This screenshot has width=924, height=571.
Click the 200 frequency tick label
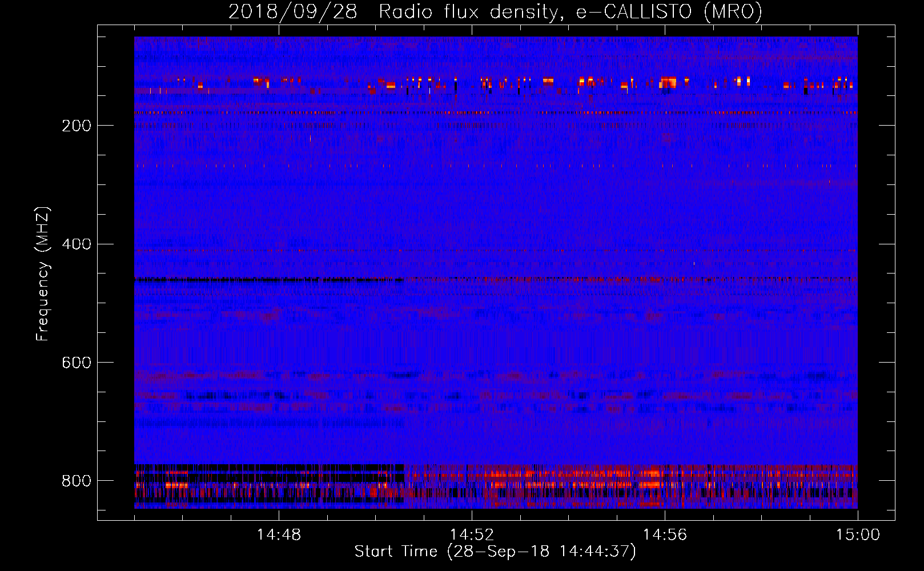(77, 126)
